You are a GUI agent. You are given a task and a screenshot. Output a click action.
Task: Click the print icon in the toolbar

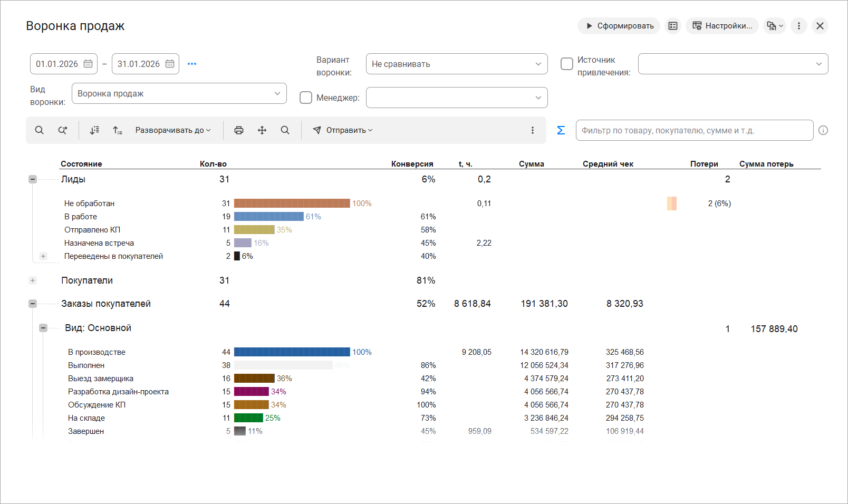(239, 130)
